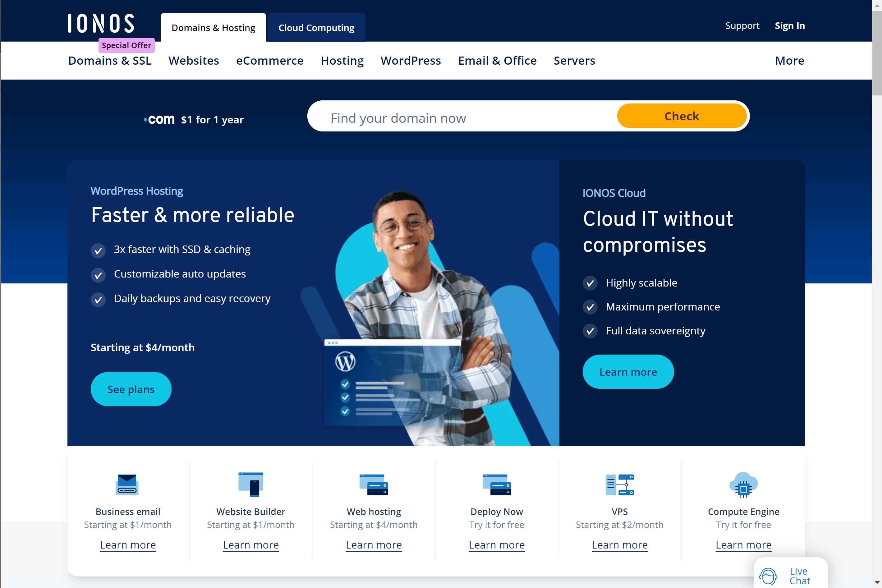
Task: Click the Cloud IT without compromises headline
Action: click(658, 232)
